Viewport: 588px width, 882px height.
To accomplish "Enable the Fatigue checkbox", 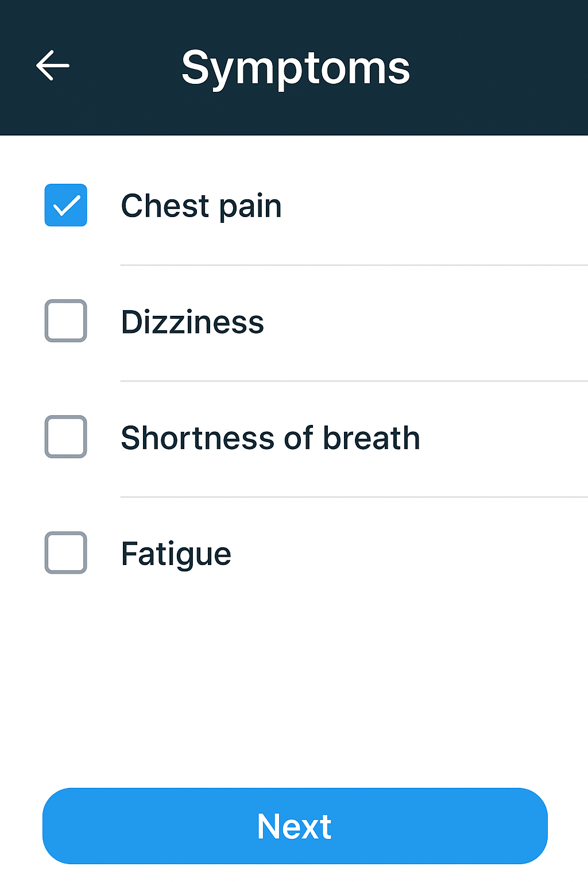I will click(x=66, y=552).
